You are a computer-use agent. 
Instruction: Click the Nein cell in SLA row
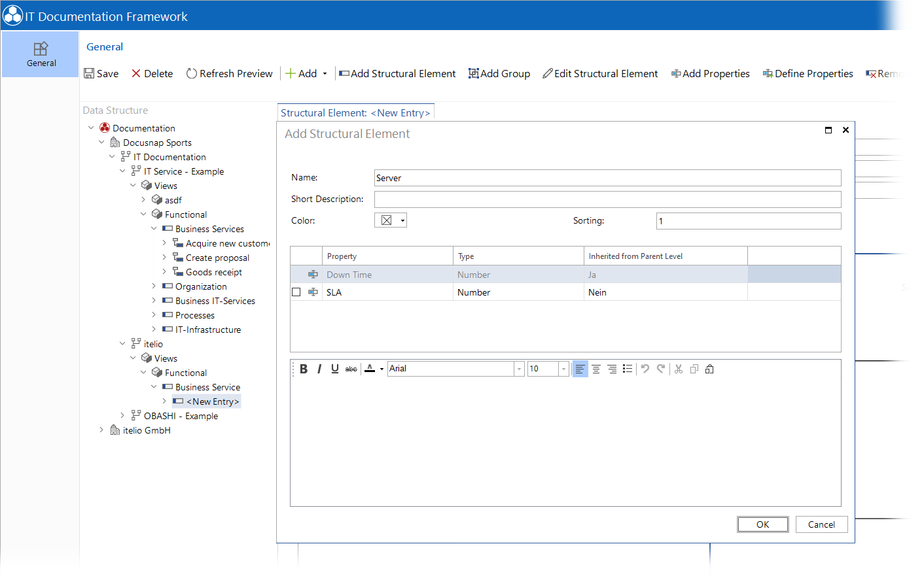[x=666, y=292]
